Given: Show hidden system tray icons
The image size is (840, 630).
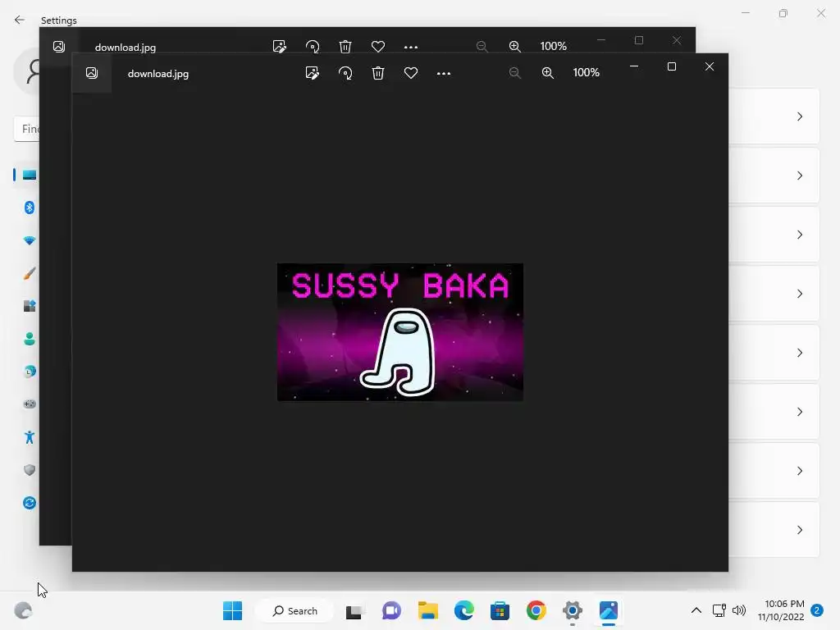Looking at the screenshot, I should coord(696,610).
